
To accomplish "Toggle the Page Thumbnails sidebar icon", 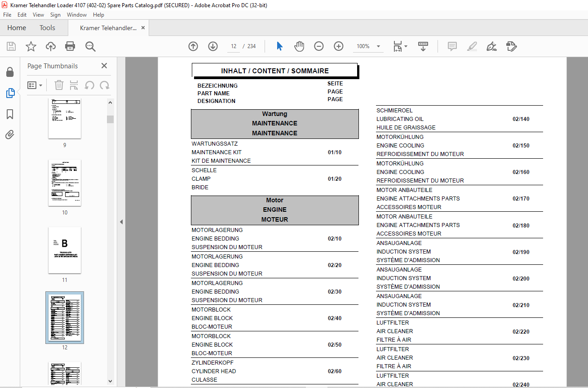I will (x=10, y=93).
